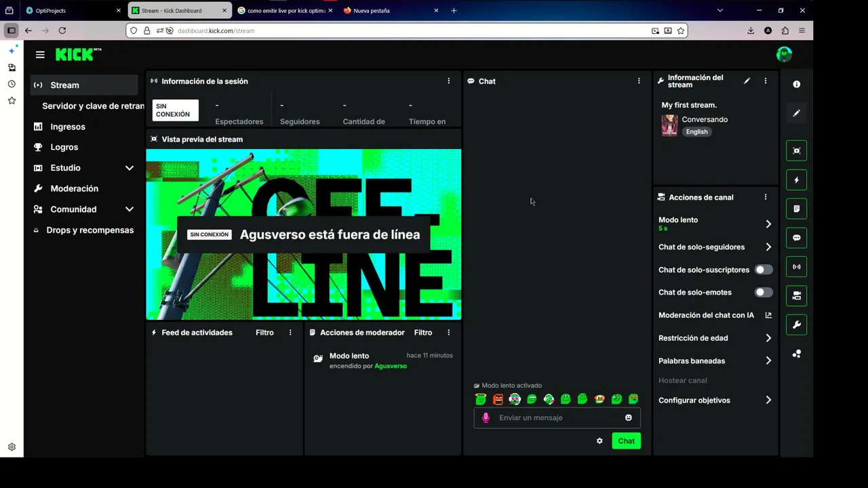Toggle the stream preview widget icon in the right rail
This screenshot has width=868, height=488.
(x=797, y=150)
